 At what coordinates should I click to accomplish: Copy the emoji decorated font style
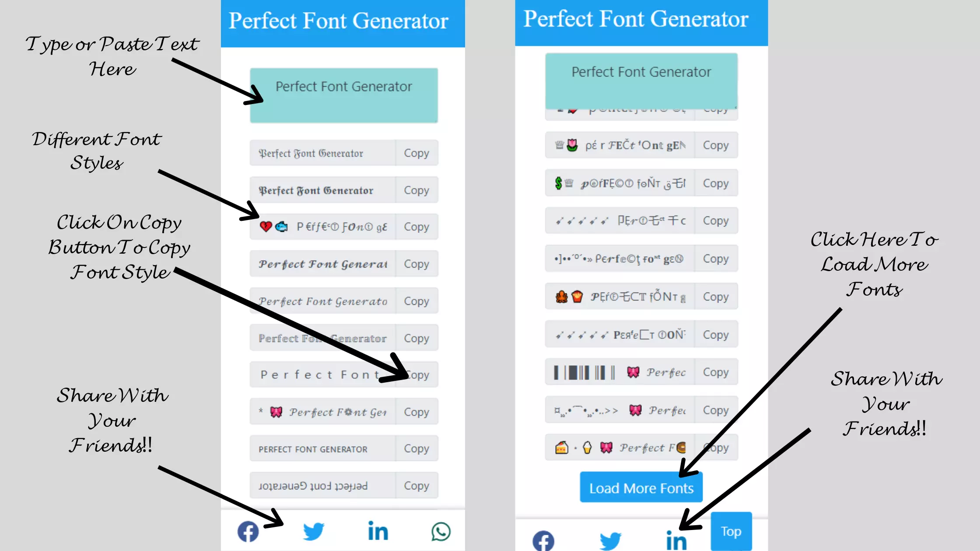tap(416, 227)
